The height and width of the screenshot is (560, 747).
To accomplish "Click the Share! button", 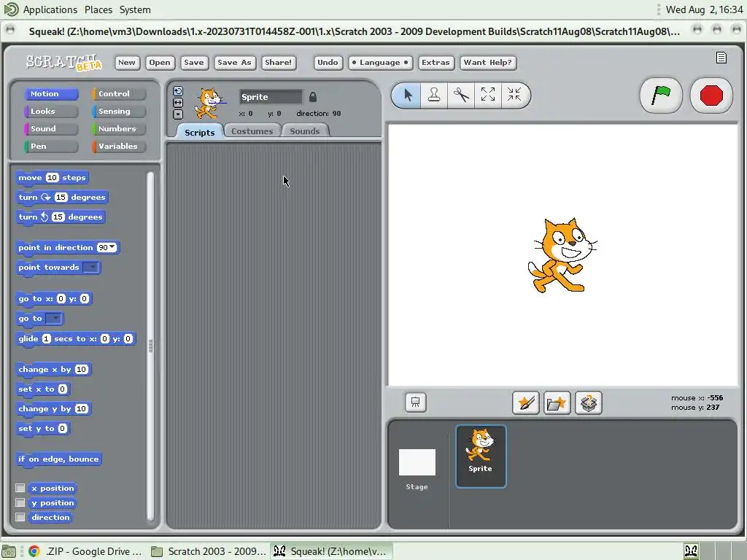I will click(278, 63).
